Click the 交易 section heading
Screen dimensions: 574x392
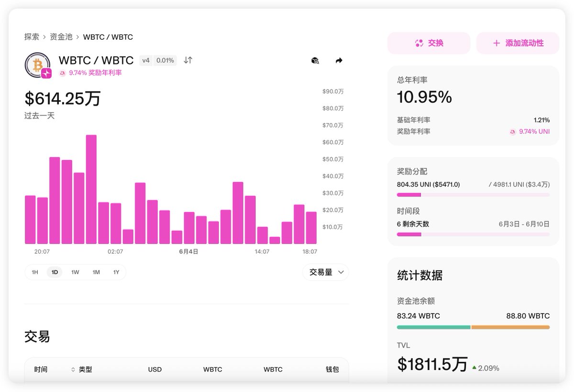[37, 337]
